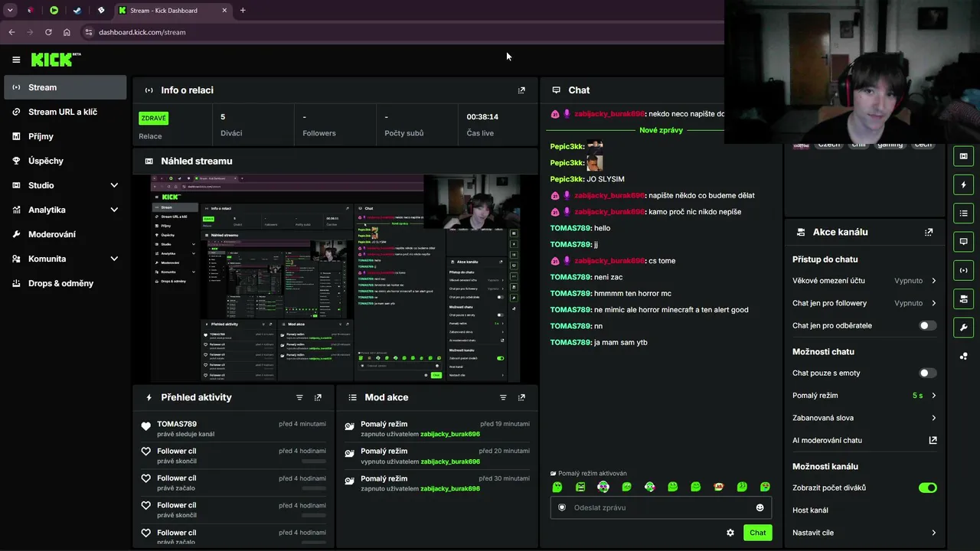Click the channel actions icon in the right strip
Image resolution: width=980 pixels, height=551 pixels.
click(963, 298)
